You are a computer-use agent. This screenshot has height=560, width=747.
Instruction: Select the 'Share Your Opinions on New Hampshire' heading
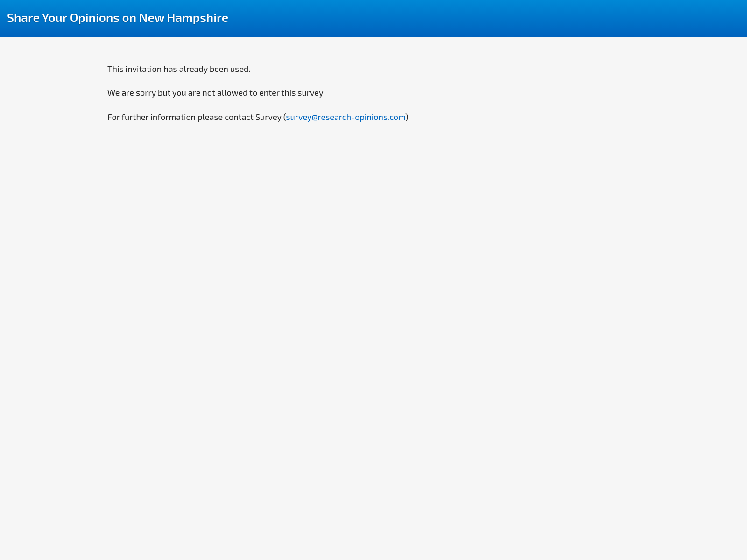118,18
